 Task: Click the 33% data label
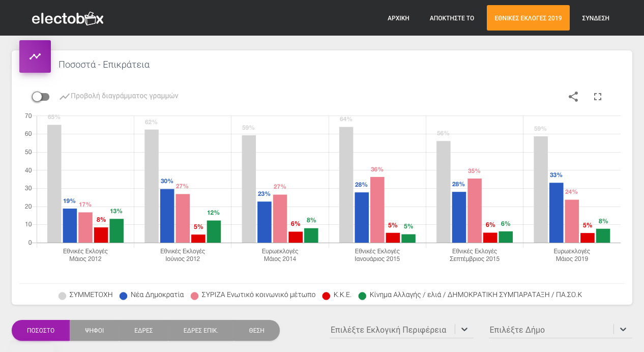(556, 175)
